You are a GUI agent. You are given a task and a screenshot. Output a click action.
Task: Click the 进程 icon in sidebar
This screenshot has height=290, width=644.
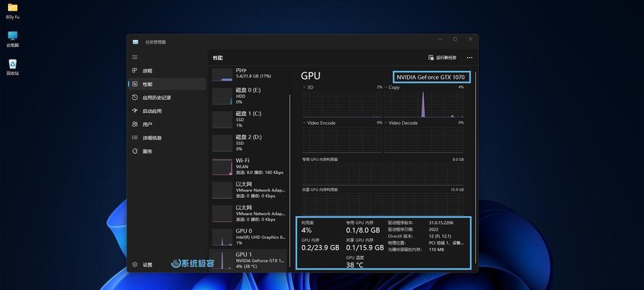(x=135, y=70)
